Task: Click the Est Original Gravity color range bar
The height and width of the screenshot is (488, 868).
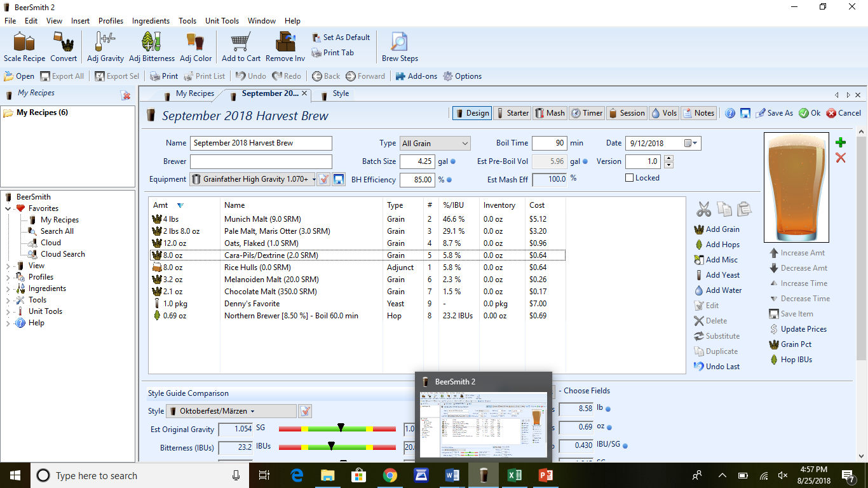Action: (x=337, y=430)
